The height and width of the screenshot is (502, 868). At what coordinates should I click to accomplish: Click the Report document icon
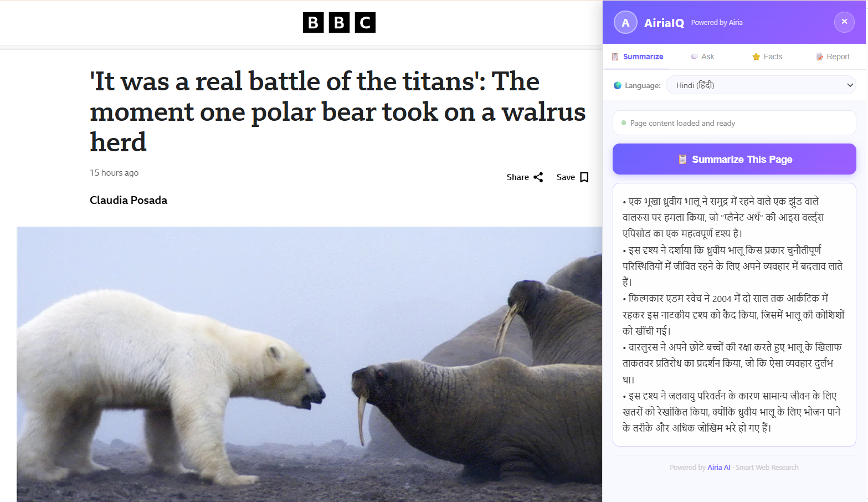pyautogui.click(x=819, y=57)
